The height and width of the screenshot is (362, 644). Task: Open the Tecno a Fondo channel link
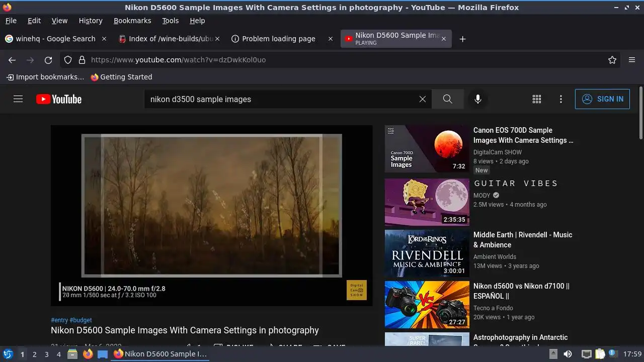(x=493, y=308)
